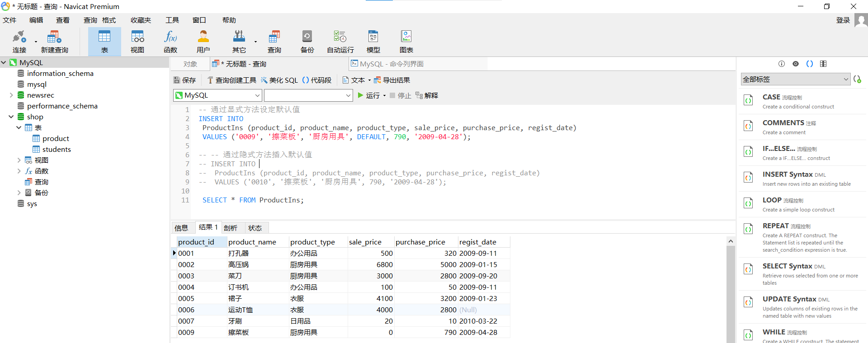Click 解释 explain button
Image resolution: width=868 pixels, height=343 pixels.
(x=427, y=95)
